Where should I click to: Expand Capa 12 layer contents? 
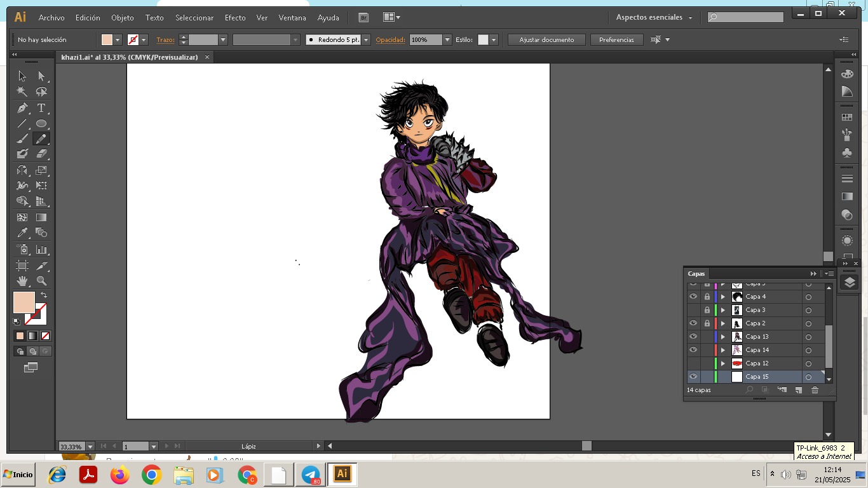tap(722, 363)
